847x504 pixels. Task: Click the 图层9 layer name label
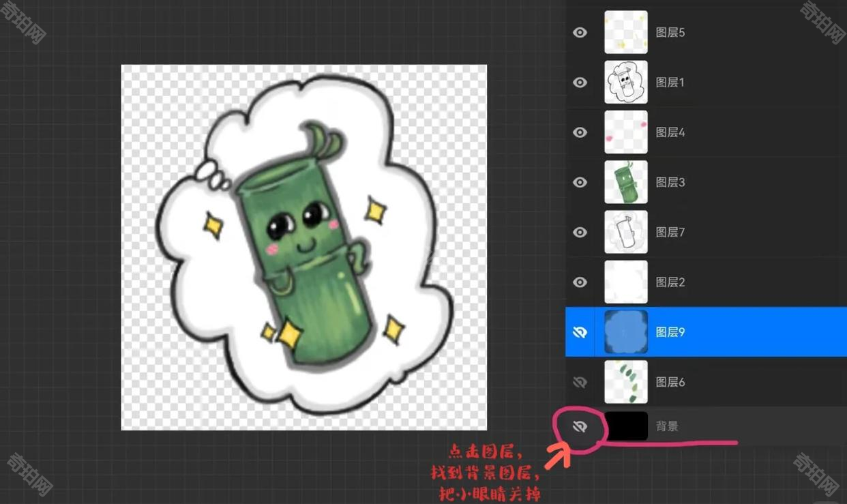click(670, 332)
